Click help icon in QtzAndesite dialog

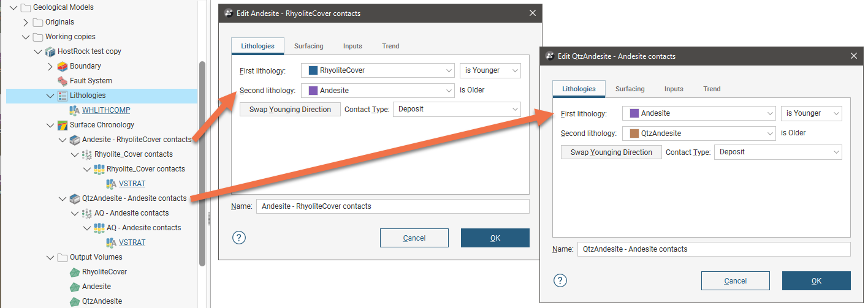pos(560,280)
